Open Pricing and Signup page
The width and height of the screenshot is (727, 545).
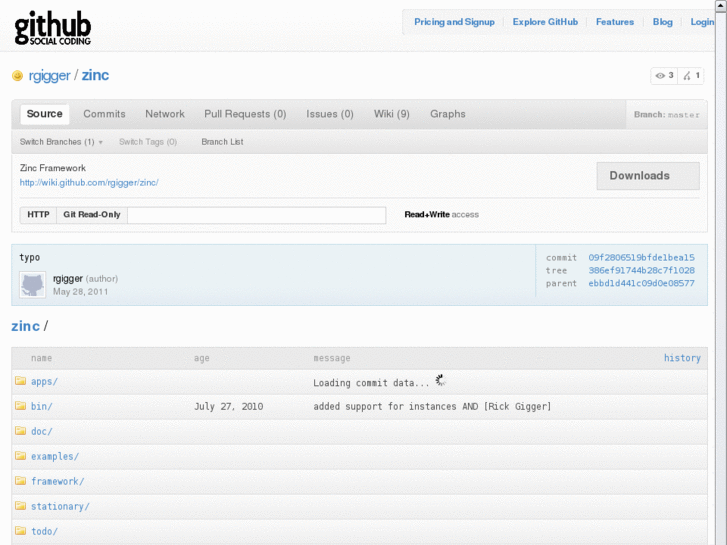coord(454,22)
